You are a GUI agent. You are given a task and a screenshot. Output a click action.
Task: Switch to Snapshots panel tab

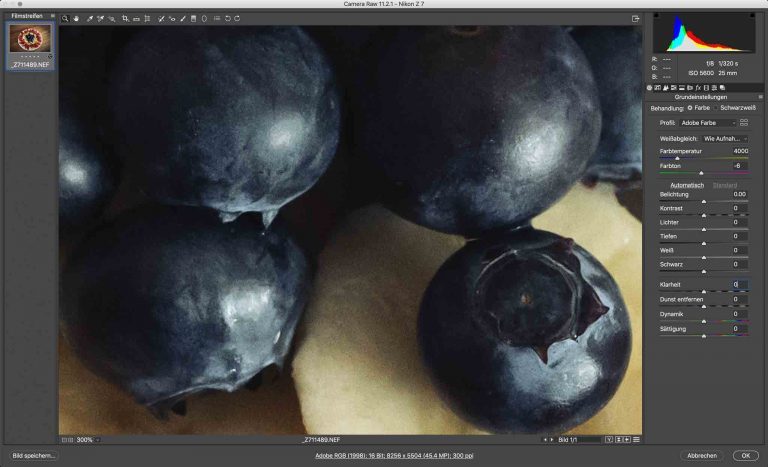tap(722, 88)
